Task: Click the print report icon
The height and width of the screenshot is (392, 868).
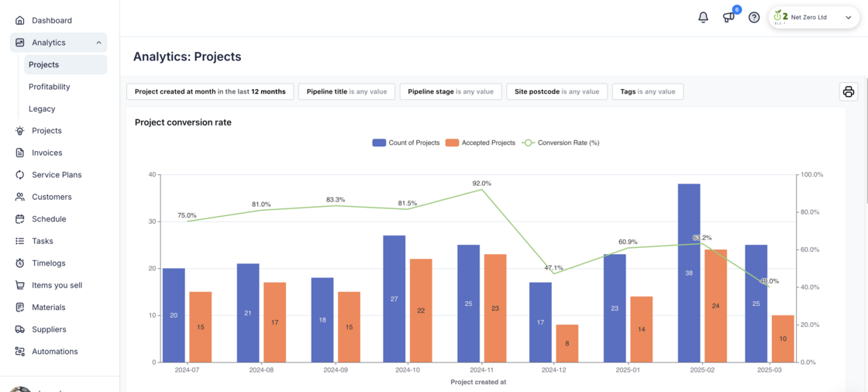Action: click(849, 92)
